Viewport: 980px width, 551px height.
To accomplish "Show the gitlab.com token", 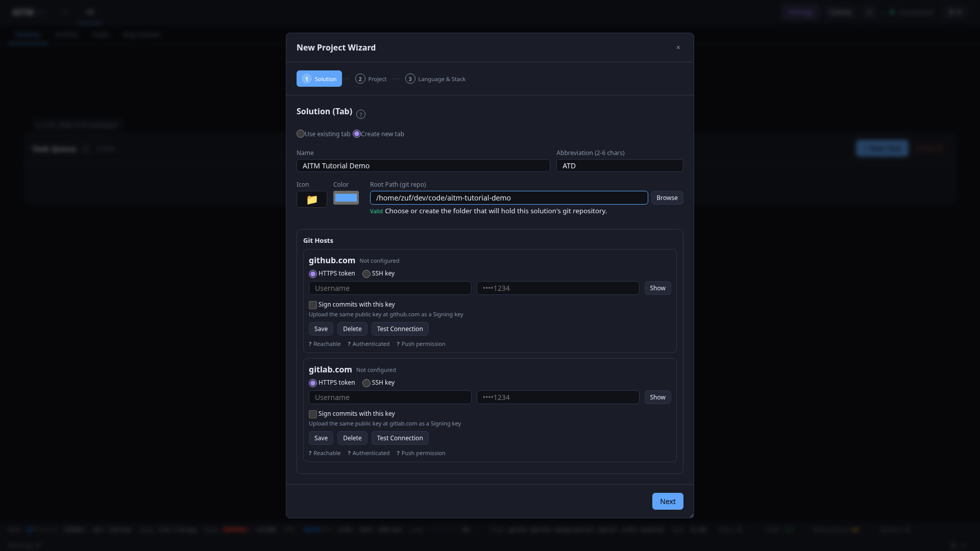I will (x=657, y=397).
